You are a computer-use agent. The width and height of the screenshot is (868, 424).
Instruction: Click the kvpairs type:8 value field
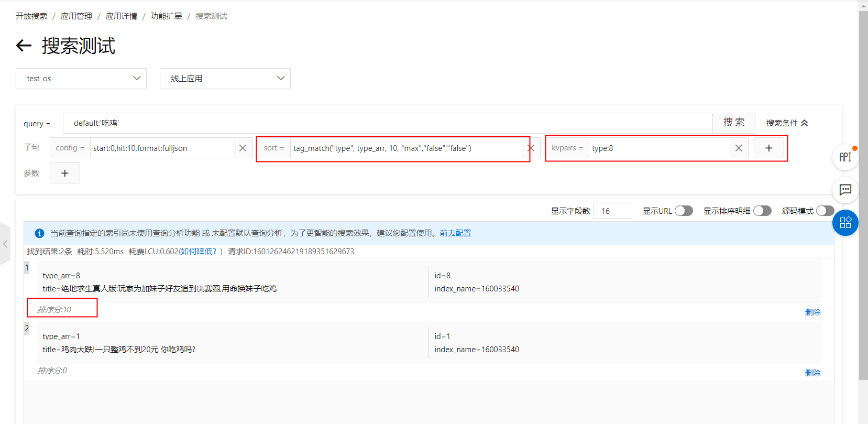(x=660, y=148)
